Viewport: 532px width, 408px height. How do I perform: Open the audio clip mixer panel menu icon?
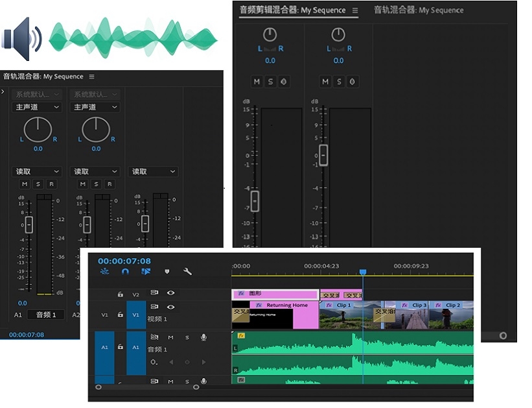[355, 10]
